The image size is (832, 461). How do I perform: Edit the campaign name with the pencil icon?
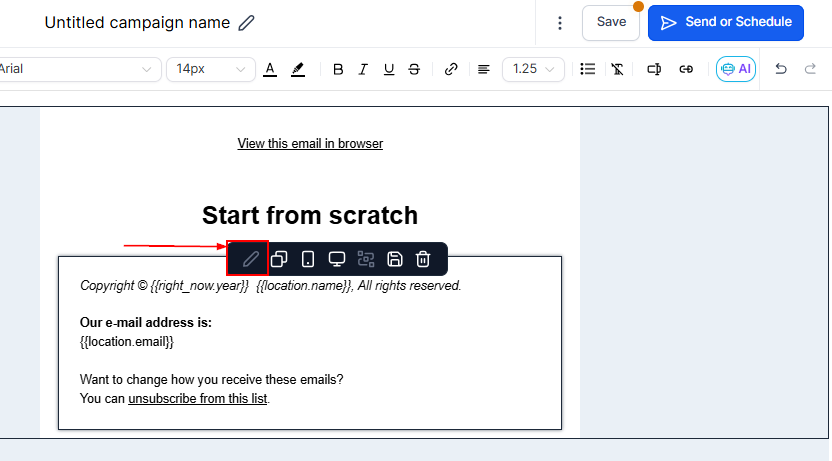click(x=246, y=23)
